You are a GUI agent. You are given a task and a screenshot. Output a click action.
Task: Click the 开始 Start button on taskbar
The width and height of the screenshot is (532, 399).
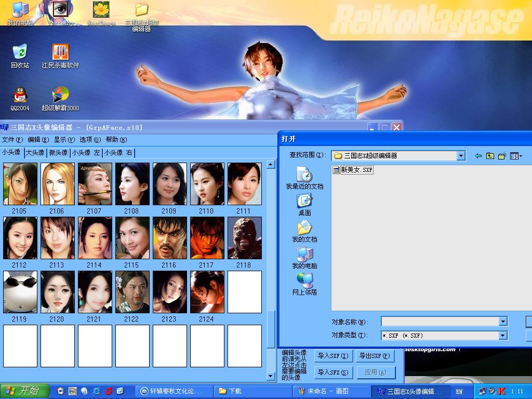pos(25,391)
